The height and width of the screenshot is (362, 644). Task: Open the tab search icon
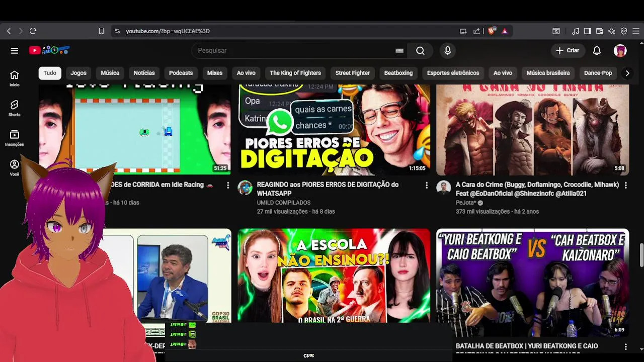coord(556,31)
